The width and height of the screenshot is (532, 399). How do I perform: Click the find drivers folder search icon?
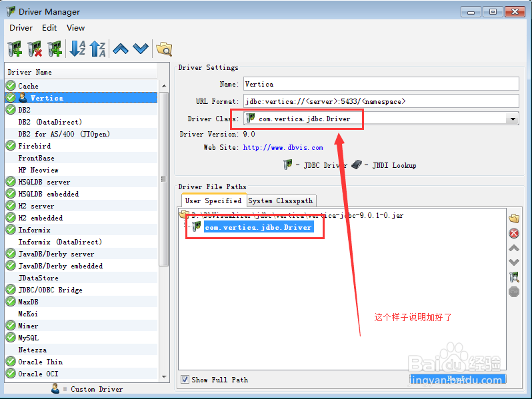tap(164, 49)
